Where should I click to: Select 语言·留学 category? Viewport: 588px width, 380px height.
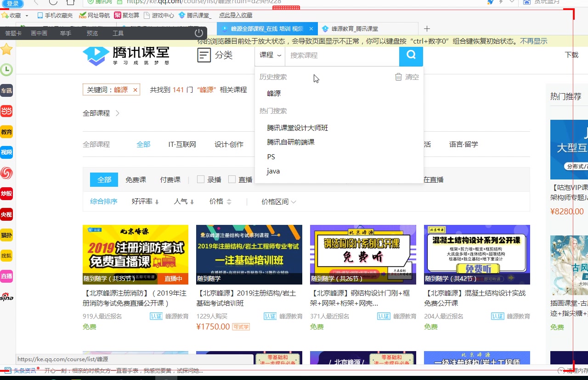tap(464, 144)
